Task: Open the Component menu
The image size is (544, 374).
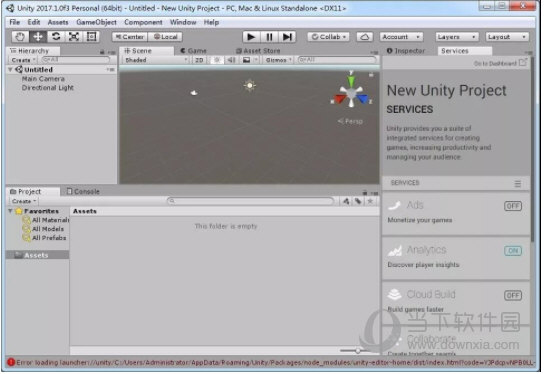Action: pos(143,22)
